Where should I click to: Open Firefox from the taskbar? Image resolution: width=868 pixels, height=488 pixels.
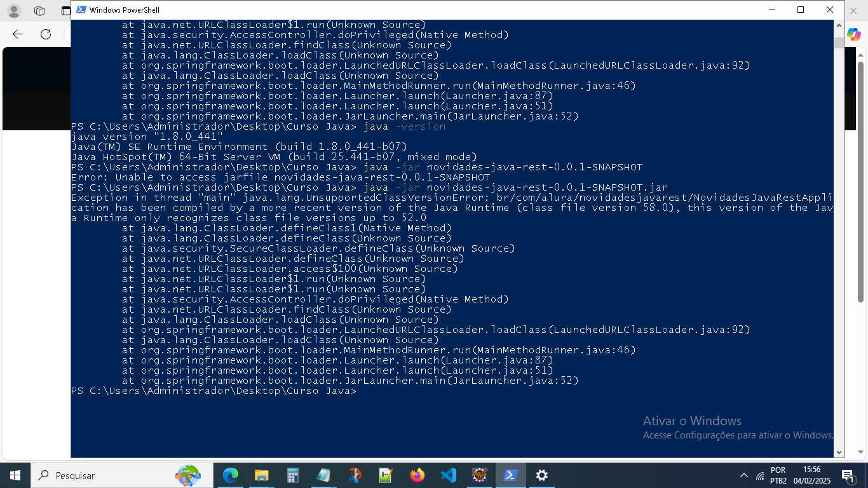[417, 475]
